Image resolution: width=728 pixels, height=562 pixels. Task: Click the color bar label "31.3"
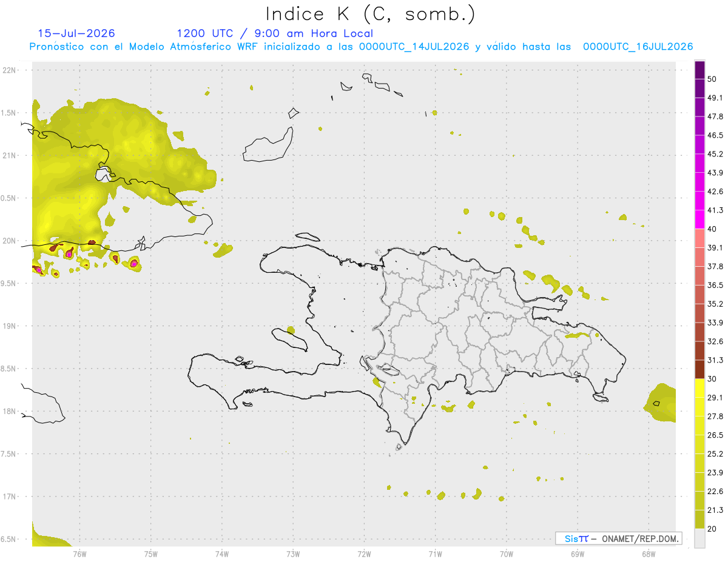click(716, 360)
